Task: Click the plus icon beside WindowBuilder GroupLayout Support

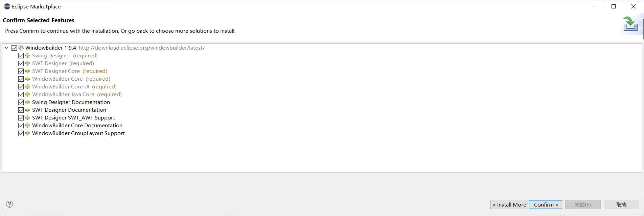Action: pyautogui.click(x=27, y=133)
